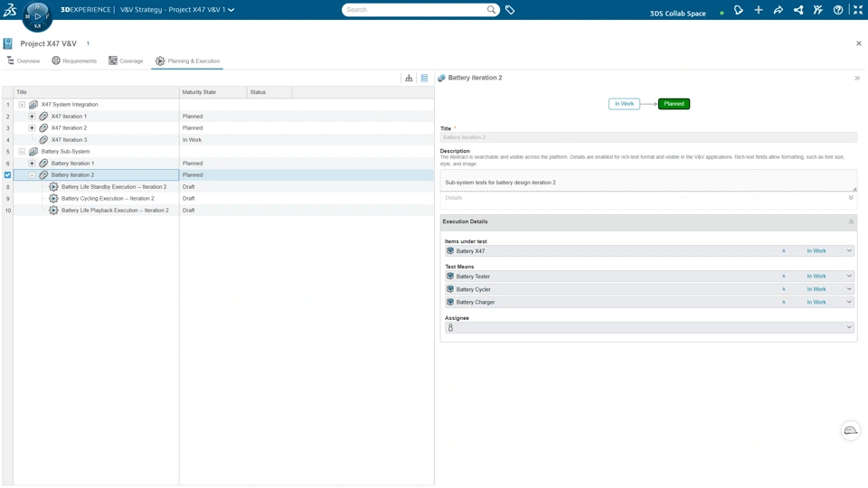Screen dimensions: 868x488
Task: Click the Description text area
Action: [648, 182]
